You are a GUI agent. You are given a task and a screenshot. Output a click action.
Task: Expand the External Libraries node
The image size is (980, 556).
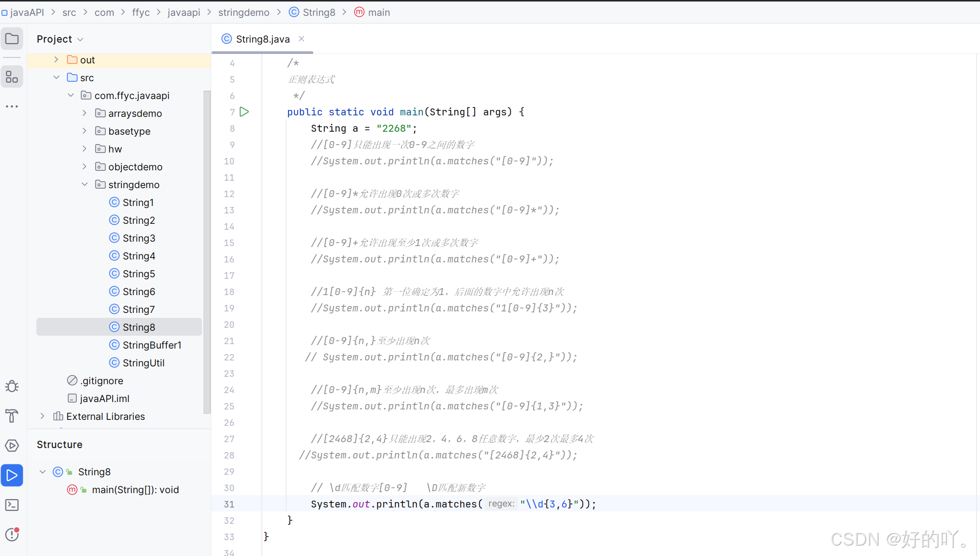click(x=43, y=416)
